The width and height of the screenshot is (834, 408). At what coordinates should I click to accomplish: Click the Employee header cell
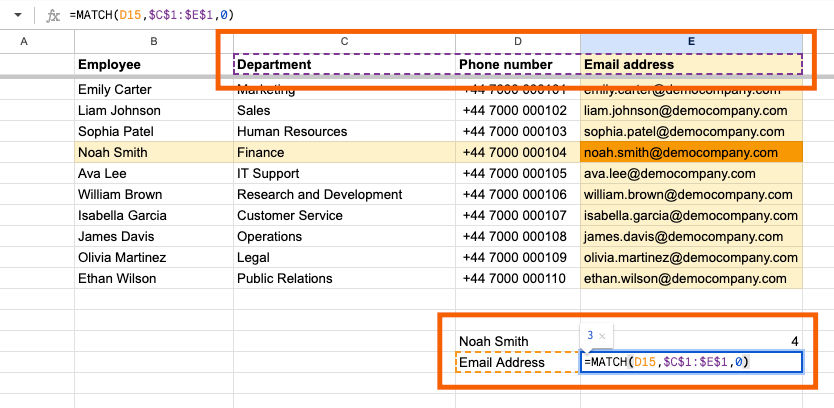154,64
